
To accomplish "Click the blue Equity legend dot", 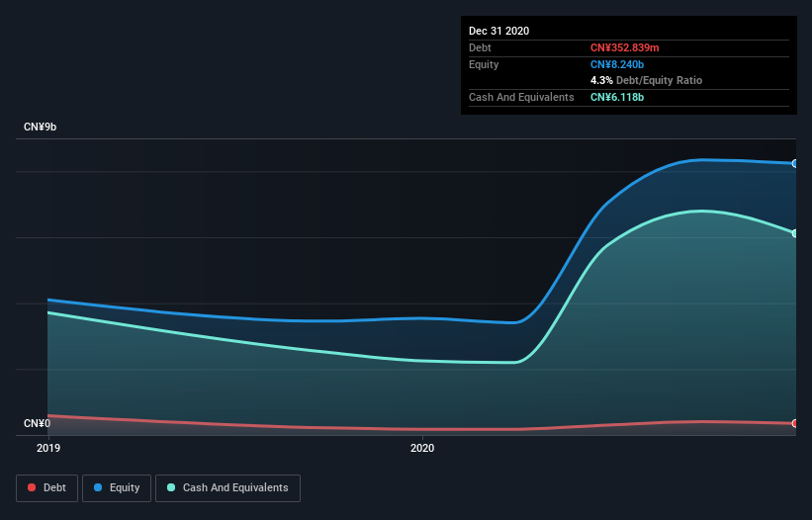I will [x=98, y=487].
